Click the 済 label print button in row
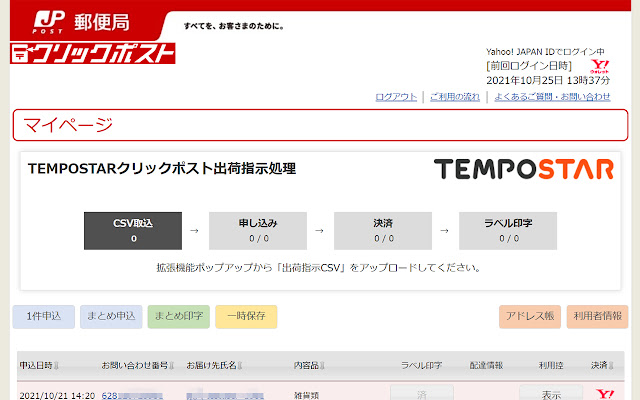Viewport: 640px width, 400px height. [422, 393]
